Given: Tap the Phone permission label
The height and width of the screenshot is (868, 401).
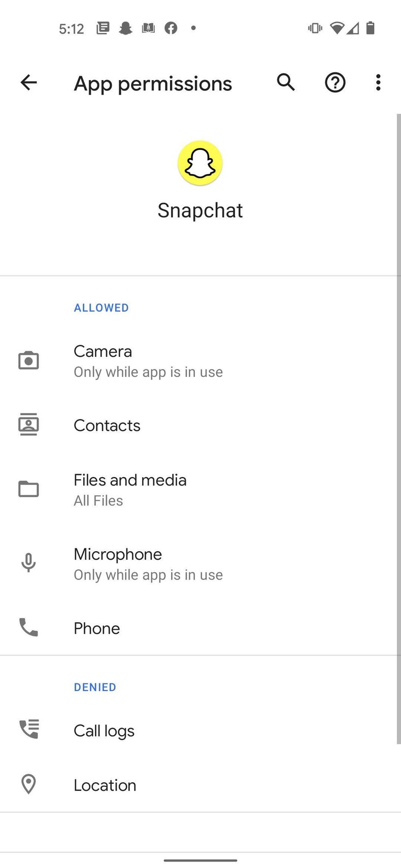Looking at the screenshot, I should click(96, 628).
